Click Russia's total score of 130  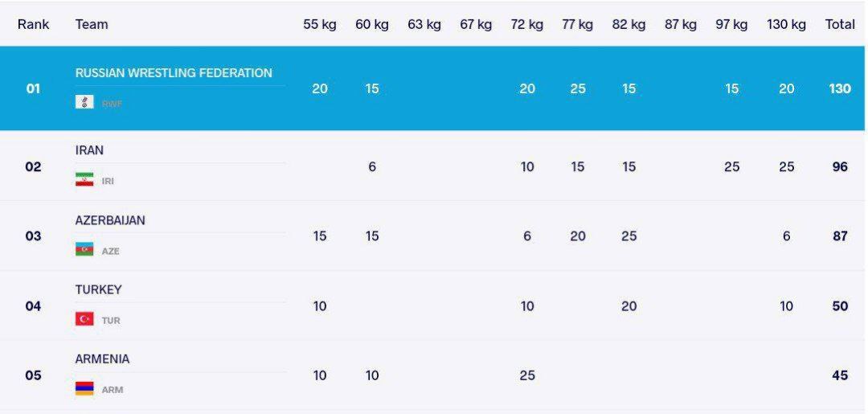[x=840, y=88]
